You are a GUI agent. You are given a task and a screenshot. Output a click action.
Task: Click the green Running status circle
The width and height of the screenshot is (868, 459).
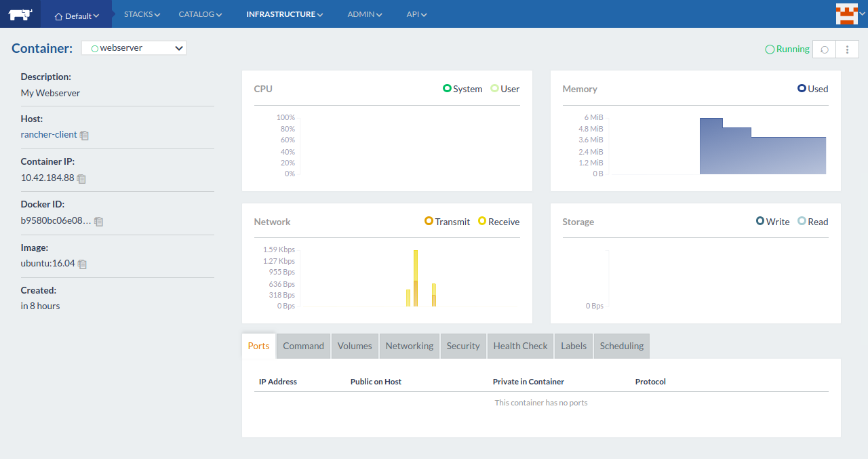[770, 49]
